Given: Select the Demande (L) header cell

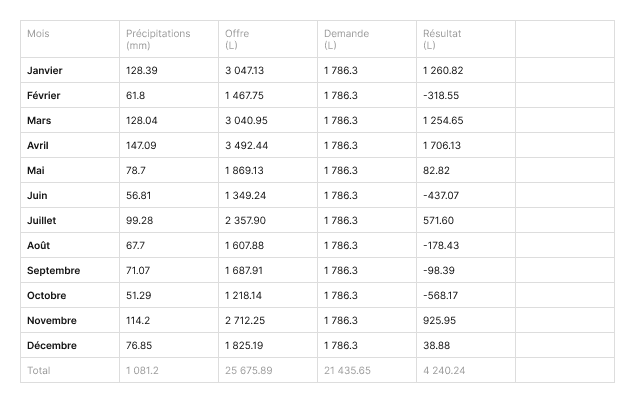Looking at the screenshot, I should (x=346, y=39).
